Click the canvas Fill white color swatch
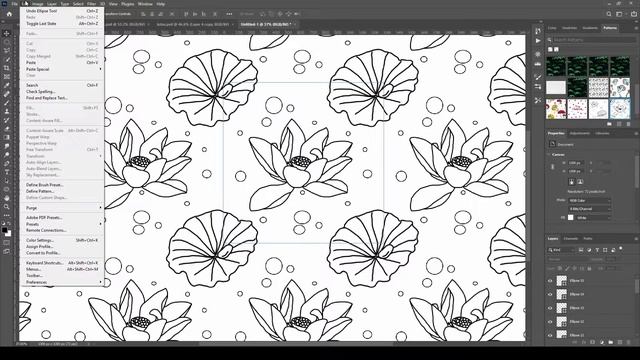The height and width of the screenshot is (360, 640). (571, 218)
